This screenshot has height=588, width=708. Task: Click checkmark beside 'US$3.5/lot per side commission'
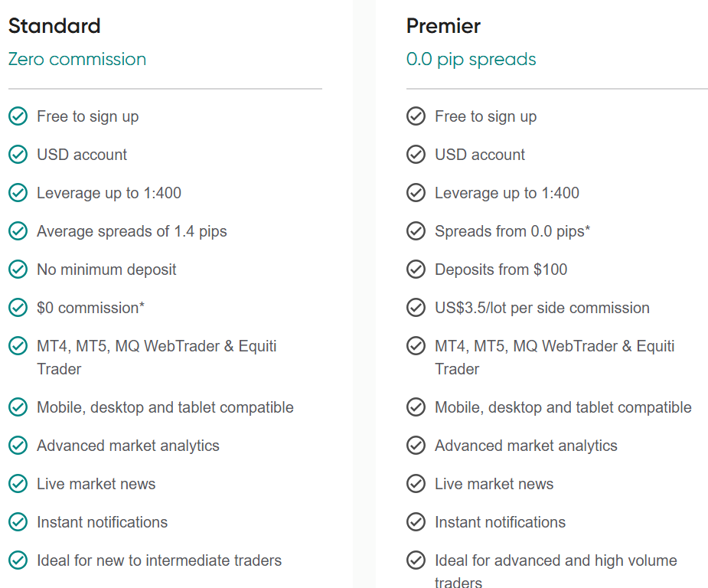(x=416, y=308)
